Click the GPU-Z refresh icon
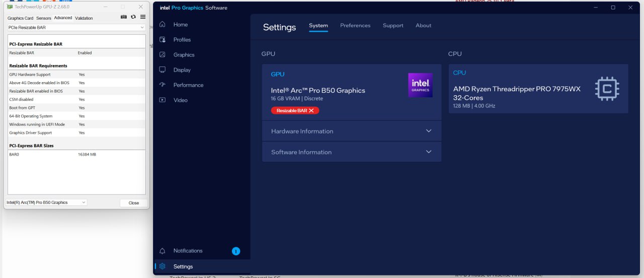The height and width of the screenshot is (278, 644). pos(133,17)
